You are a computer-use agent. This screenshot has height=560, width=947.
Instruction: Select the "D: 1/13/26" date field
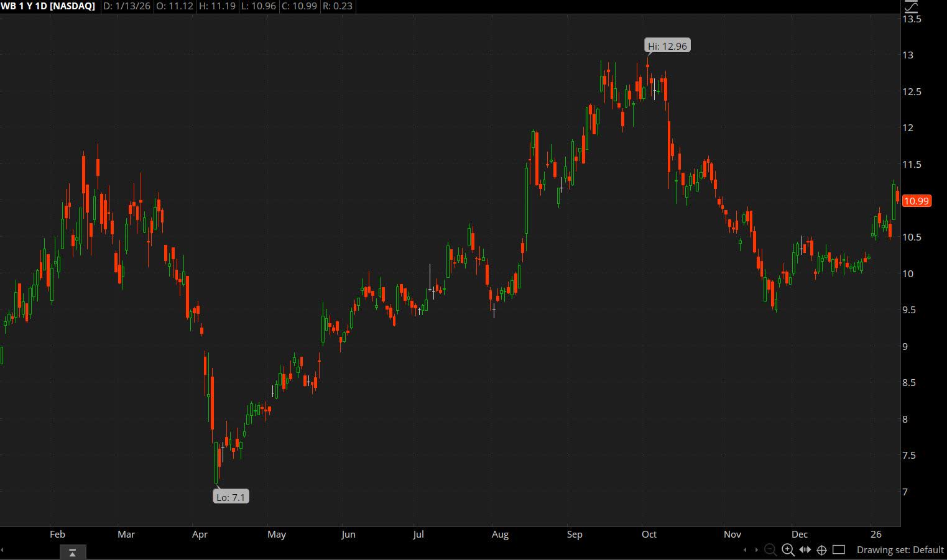coord(126,7)
